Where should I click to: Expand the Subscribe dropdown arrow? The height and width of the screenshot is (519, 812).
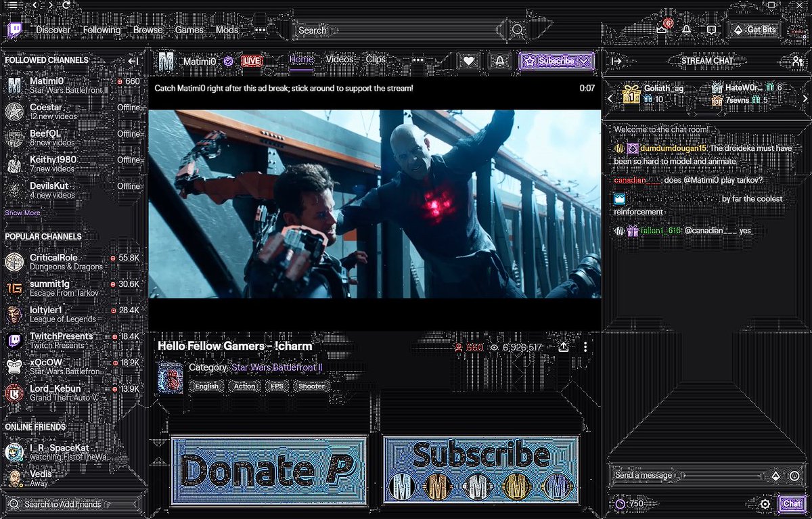(584, 61)
